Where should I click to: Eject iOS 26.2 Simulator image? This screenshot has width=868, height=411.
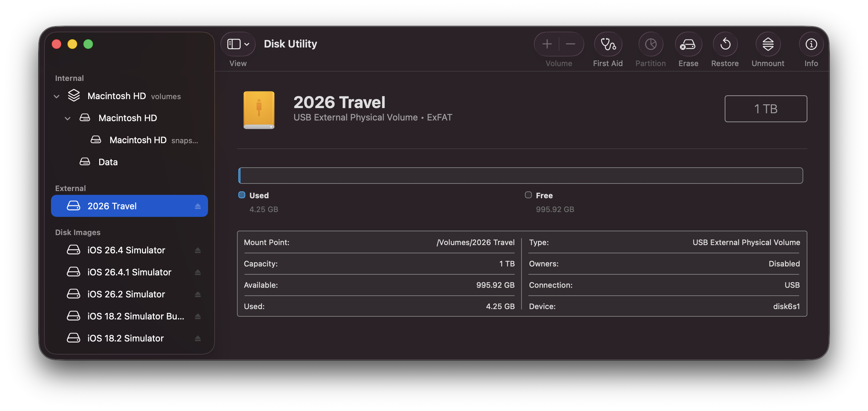click(x=198, y=294)
